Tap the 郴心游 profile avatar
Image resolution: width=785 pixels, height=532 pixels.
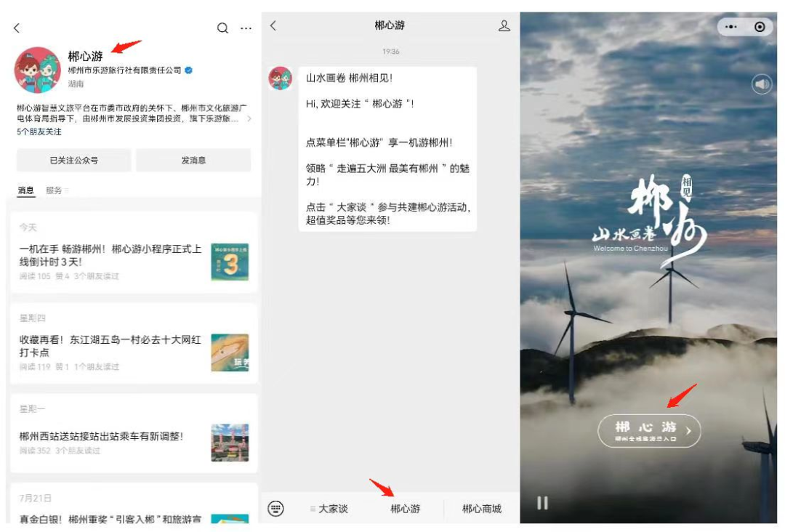point(38,70)
